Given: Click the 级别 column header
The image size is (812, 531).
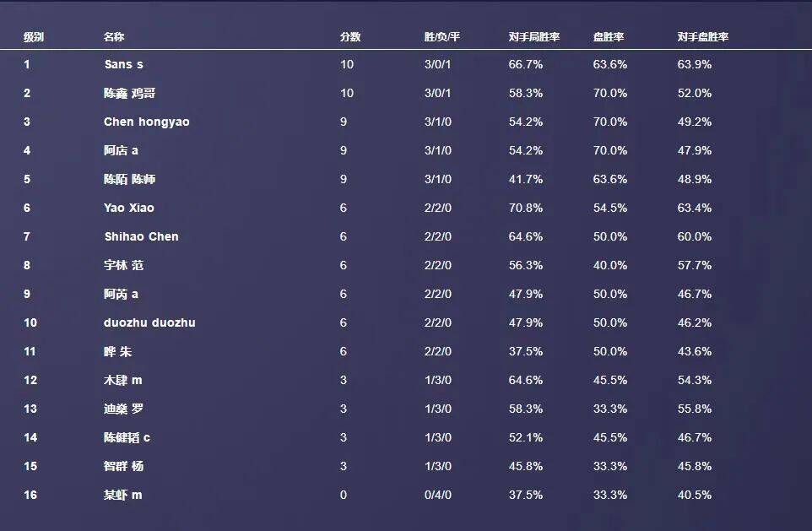Looking at the screenshot, I should point(34,37).
